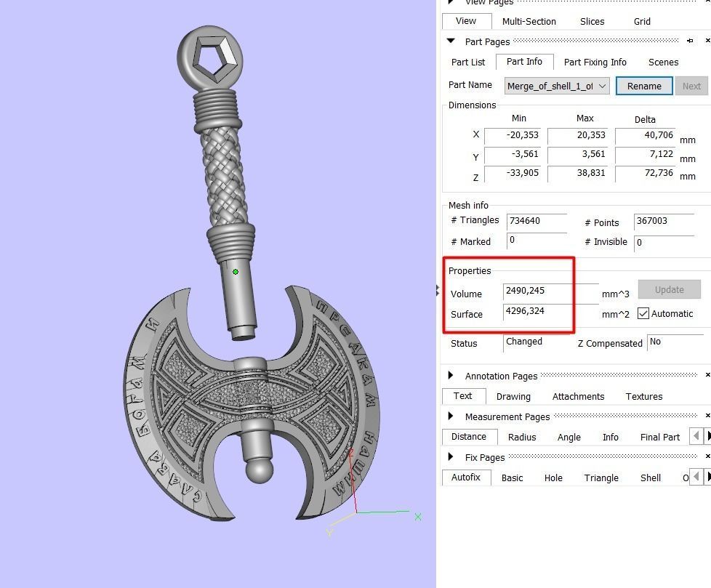Open the Drawing tab
This screenshot has height=588, width=711.
pos(513,397)
